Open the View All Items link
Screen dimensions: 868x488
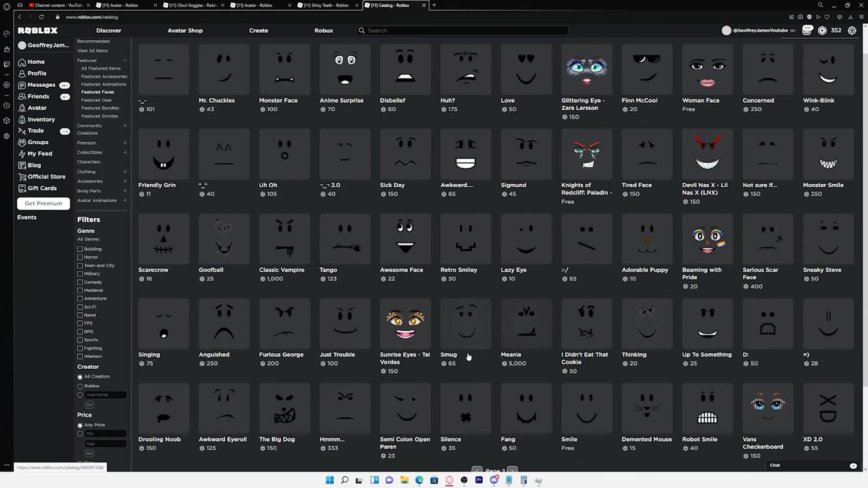pyautogui.click(x=93, y=50)
